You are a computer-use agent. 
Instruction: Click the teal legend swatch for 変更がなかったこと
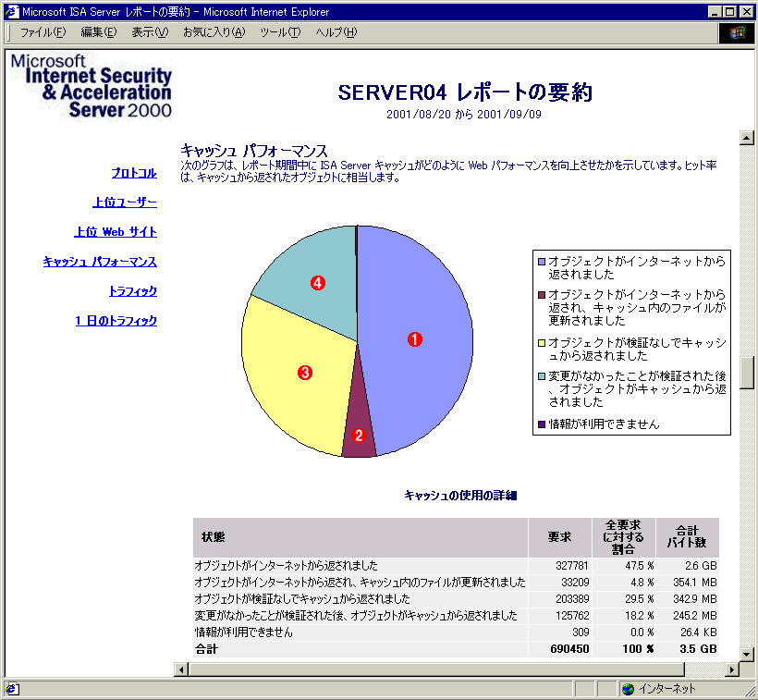tap(542, 376)
